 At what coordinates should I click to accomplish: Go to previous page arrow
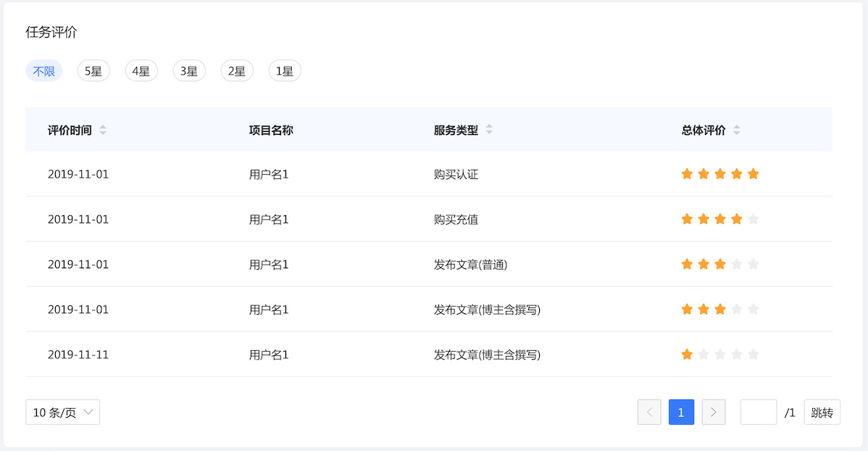(x=649, y=413)
